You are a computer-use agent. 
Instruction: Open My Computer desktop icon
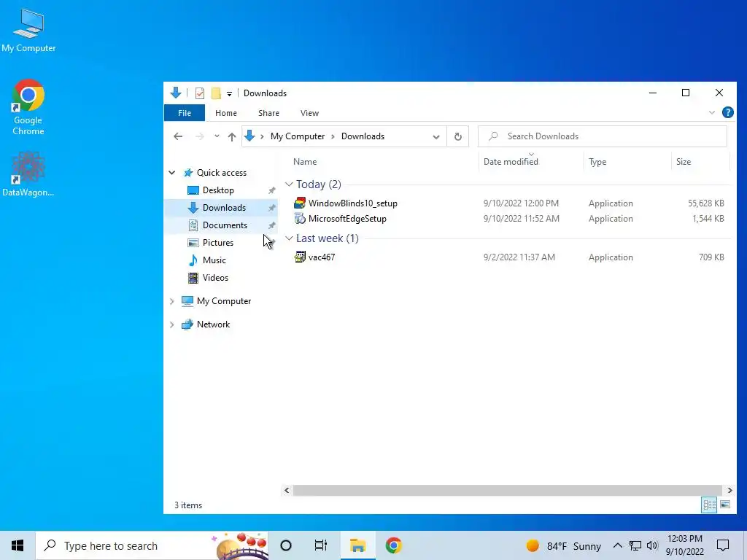(x=28, y=31)
